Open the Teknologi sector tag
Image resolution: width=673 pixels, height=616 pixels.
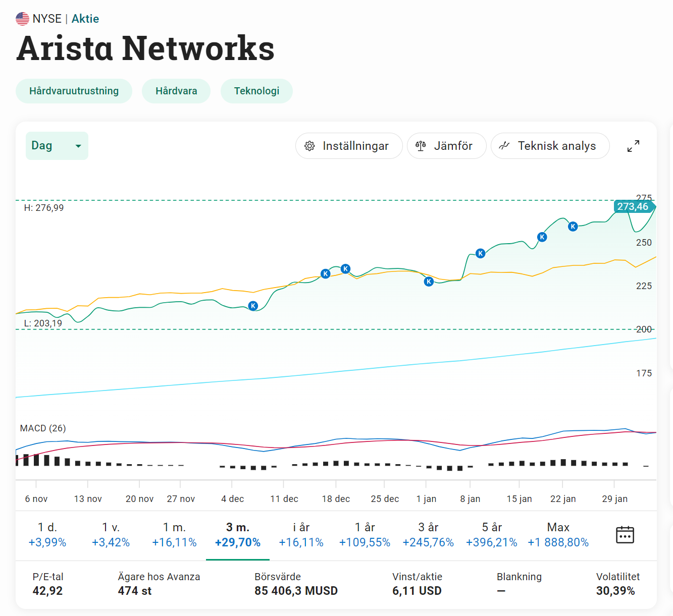pyautogui.click(x=256, y=91)
